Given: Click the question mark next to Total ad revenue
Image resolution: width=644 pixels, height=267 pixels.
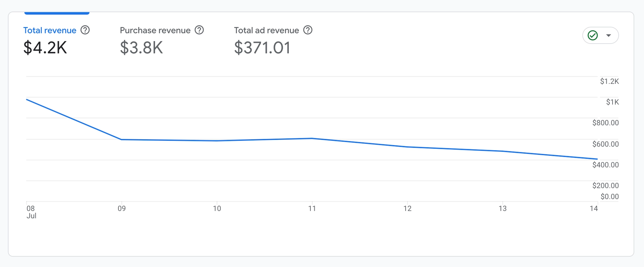Looking at the screenshot, I should coord(308,30).
